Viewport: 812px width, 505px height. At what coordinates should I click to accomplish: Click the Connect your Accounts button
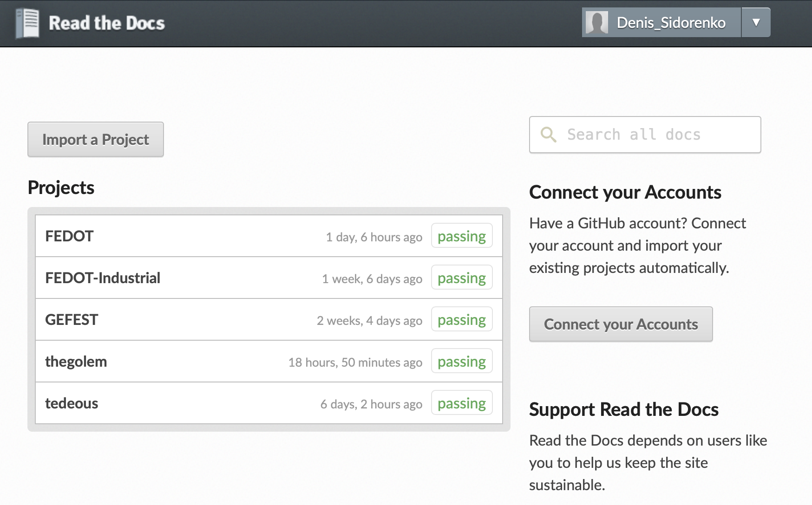click(621, 324)
